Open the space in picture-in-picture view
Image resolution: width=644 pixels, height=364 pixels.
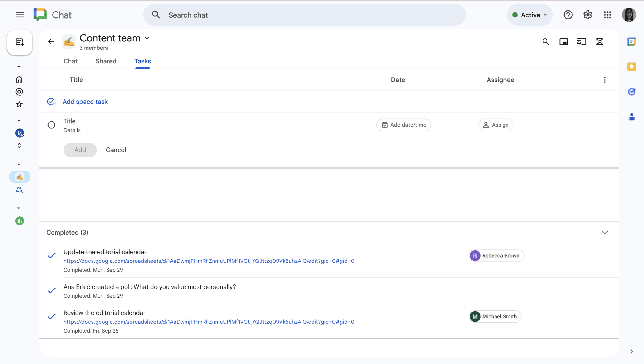[563, 42]
